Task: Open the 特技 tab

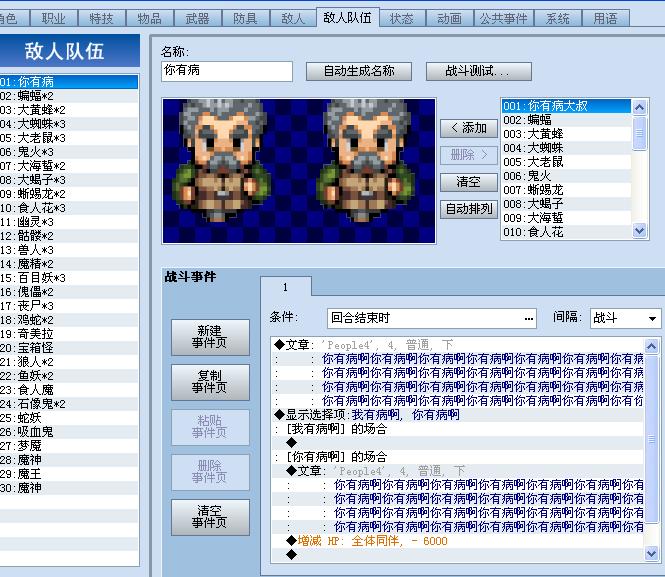Action: [x=101, y=19]
